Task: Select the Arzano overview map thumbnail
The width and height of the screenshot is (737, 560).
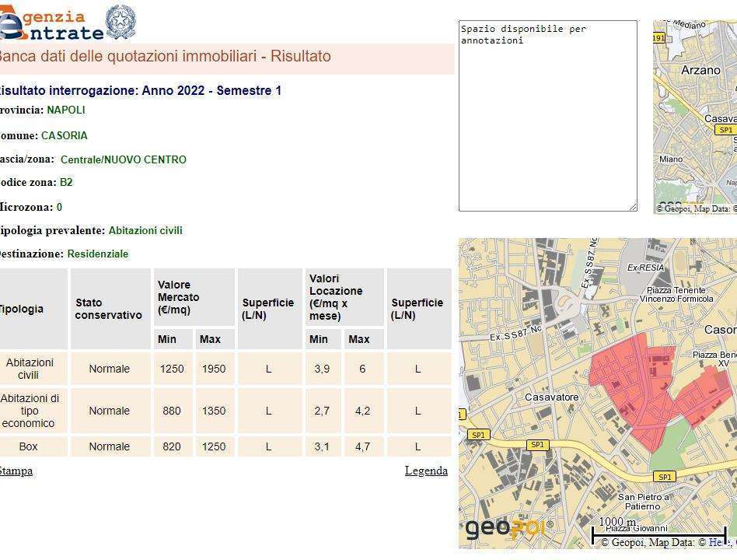Action: point(695,117)
